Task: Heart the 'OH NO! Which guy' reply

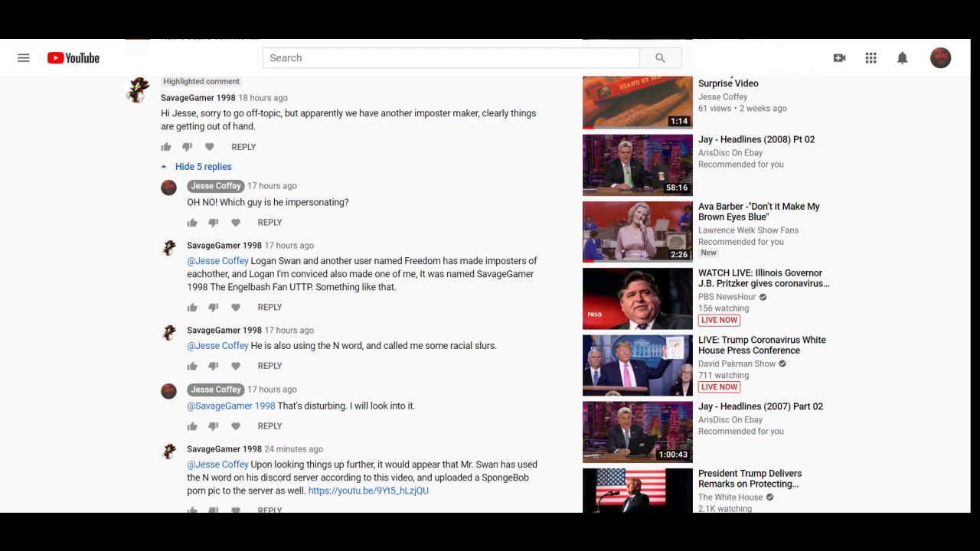Action: pos(236,223)
